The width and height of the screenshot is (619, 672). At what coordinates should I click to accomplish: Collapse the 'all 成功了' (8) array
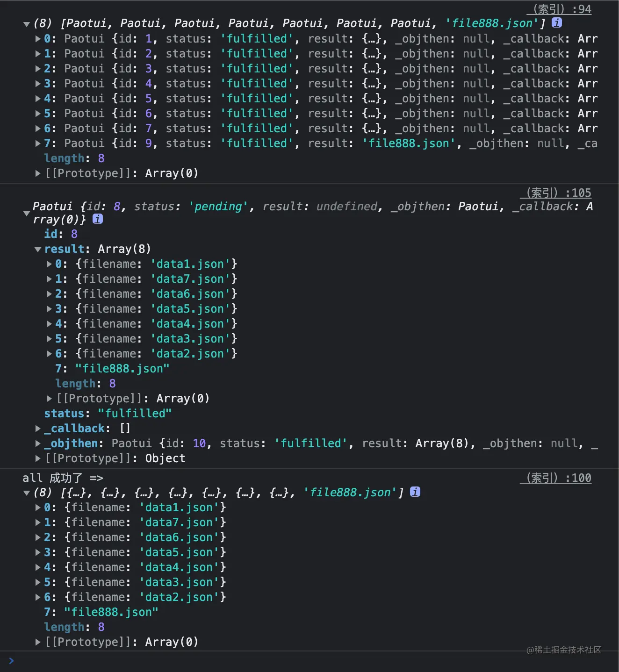[x=26, y=492]
